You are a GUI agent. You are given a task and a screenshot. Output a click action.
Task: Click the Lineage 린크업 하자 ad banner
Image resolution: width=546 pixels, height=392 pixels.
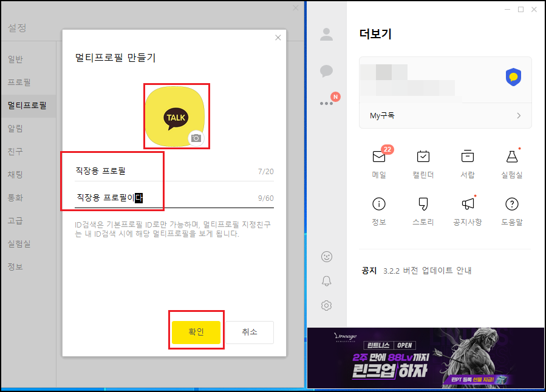[x=426, y=358]
